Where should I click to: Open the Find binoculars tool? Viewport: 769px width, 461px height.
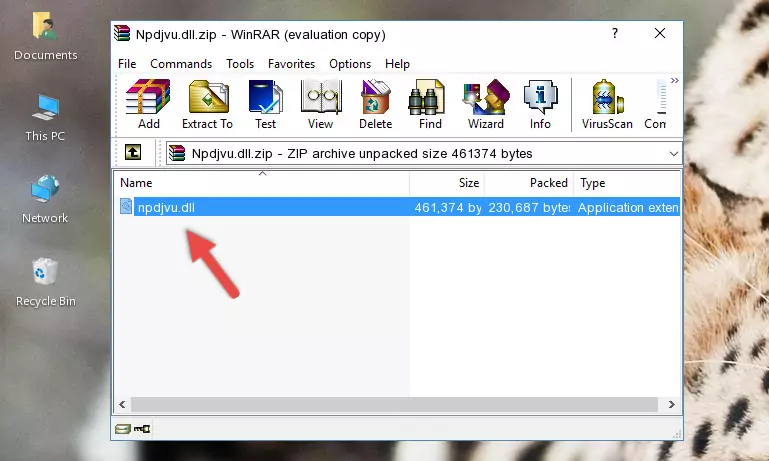click(430, 104)
